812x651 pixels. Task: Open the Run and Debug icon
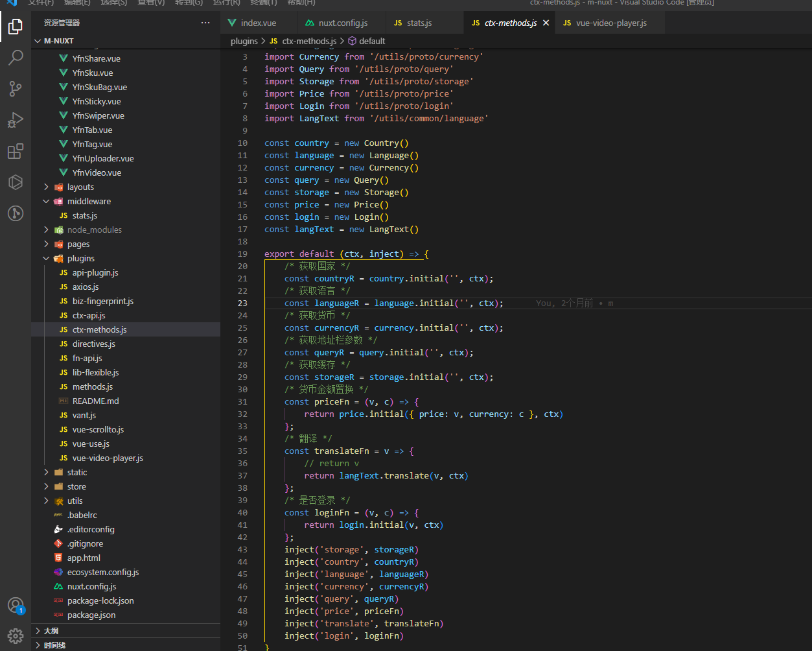coord(16,120)
